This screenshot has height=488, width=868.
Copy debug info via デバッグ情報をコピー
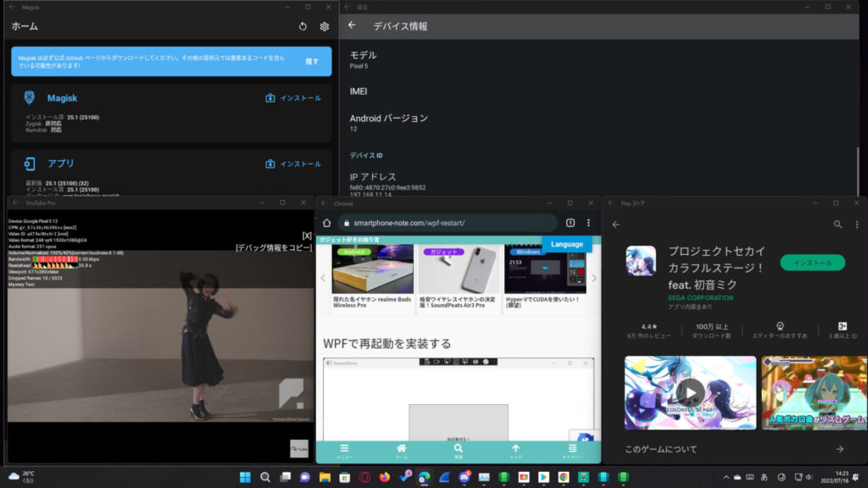tap(274, 247)
